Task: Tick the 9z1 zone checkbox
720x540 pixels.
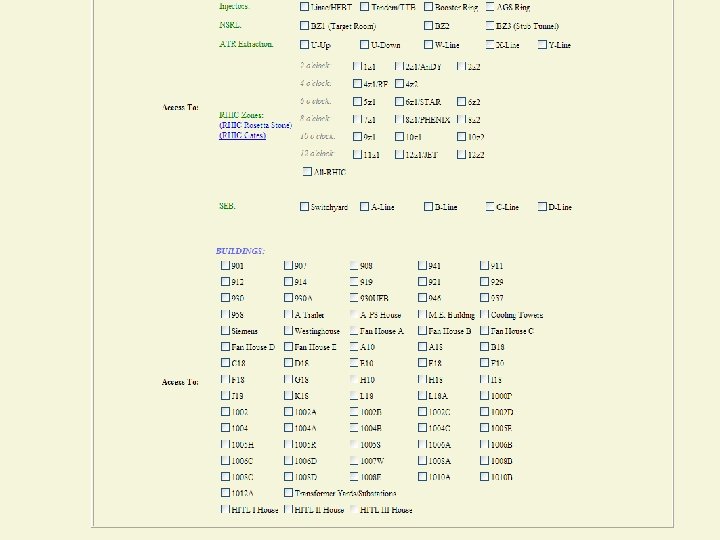Action: pyautogui.click(x=357, y=136)
